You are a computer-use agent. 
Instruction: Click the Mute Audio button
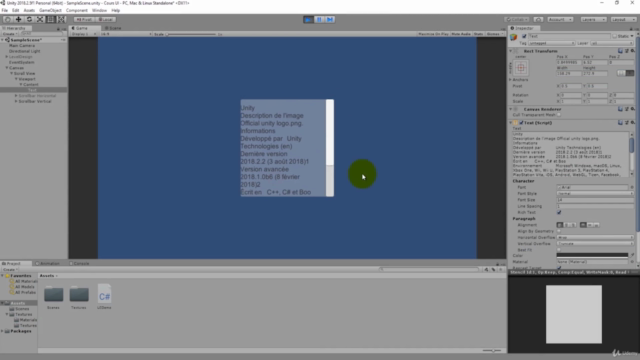pos(461,34)
